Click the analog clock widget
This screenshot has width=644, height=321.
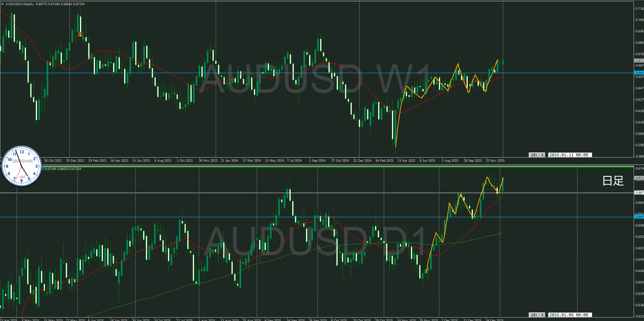click(x=22, y=166)
